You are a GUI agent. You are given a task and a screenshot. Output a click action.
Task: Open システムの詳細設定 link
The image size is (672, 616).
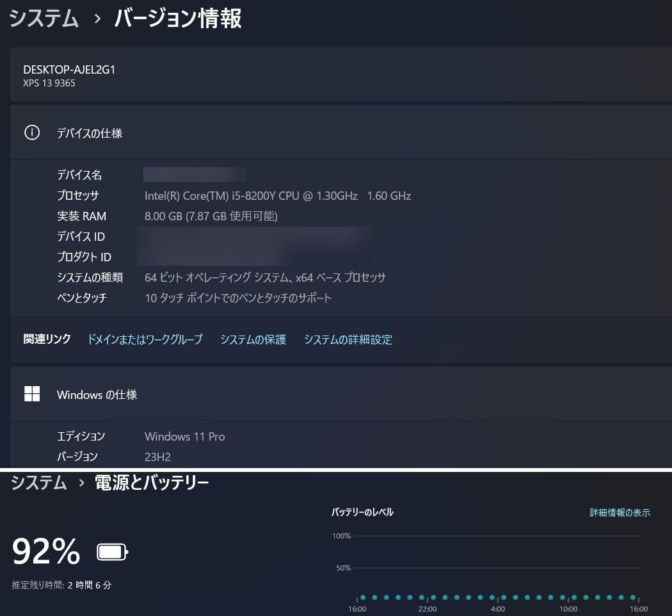click(x=348, y=339)
